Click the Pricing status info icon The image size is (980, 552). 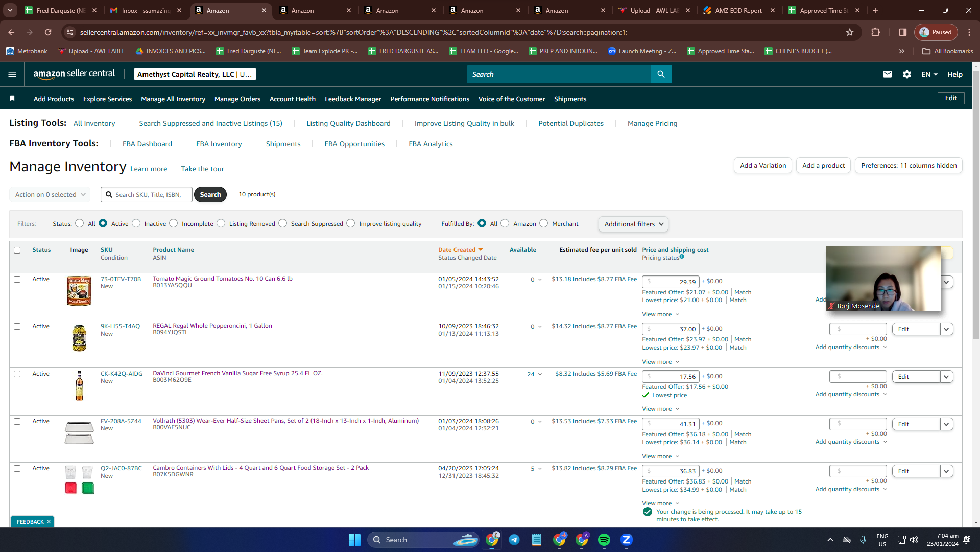coord(682,257)
